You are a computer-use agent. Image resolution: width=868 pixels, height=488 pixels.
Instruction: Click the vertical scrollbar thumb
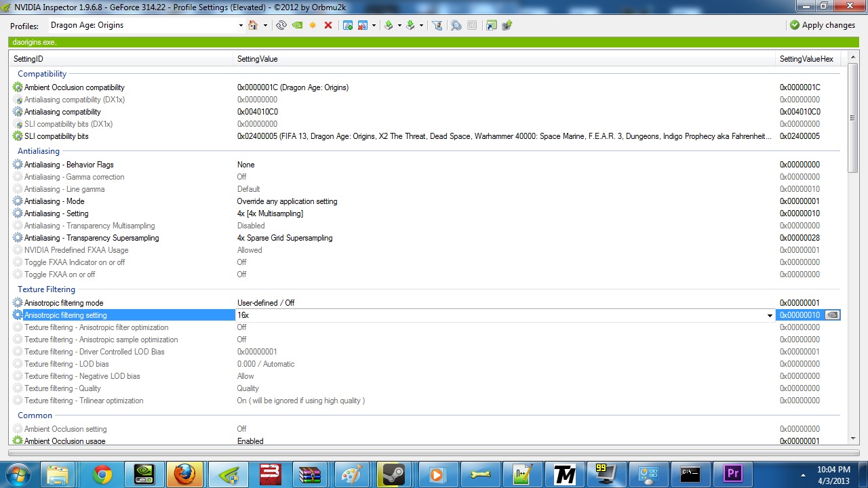coord(853,118)
